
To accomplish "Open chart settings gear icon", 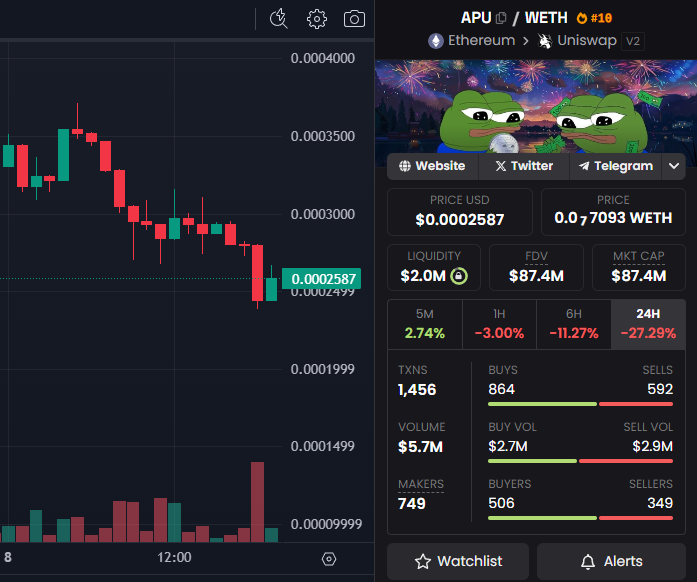I will (x=317, y=19).
